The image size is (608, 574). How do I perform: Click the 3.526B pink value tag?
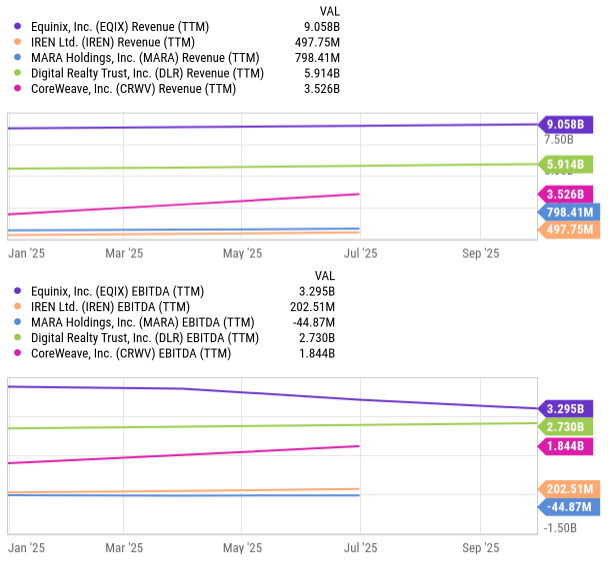click(565, 194)
